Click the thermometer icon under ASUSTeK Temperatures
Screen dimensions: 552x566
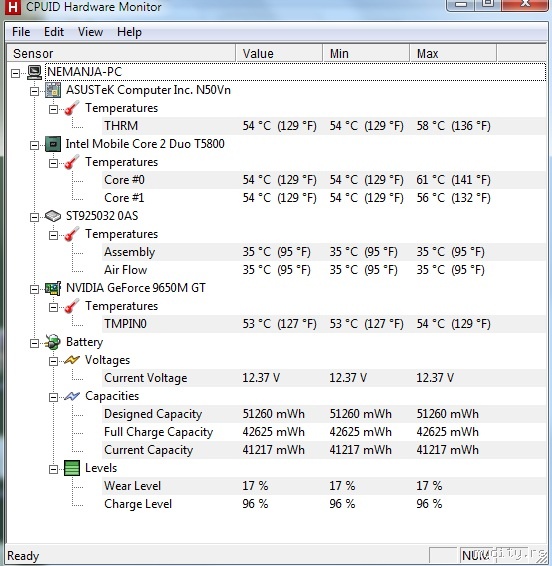[x=72, y=108]
